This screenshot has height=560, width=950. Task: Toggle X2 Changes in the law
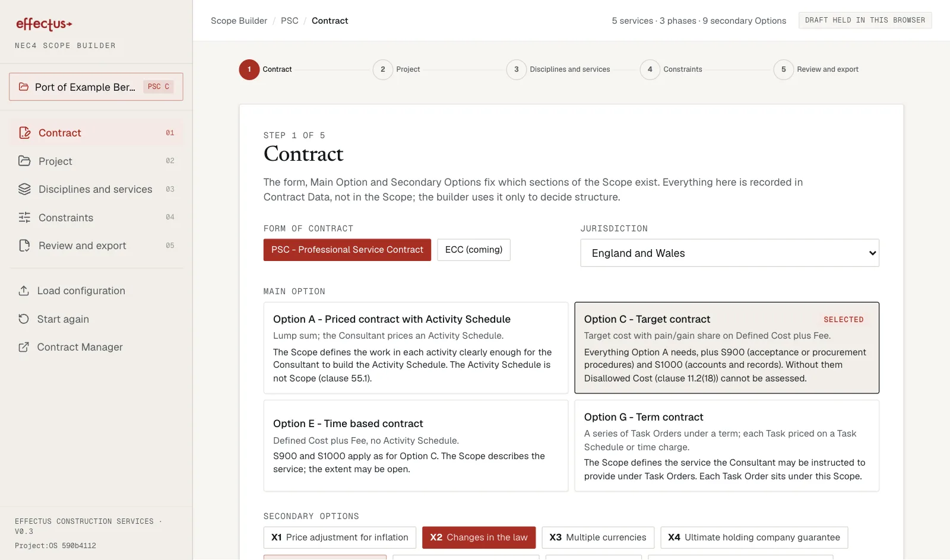click(x=479, y=537)
